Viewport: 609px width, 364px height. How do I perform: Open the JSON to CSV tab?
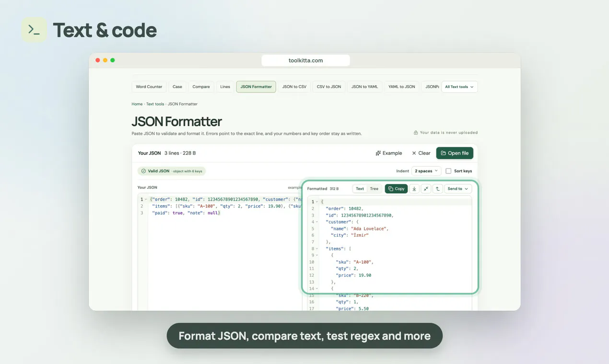294,87
